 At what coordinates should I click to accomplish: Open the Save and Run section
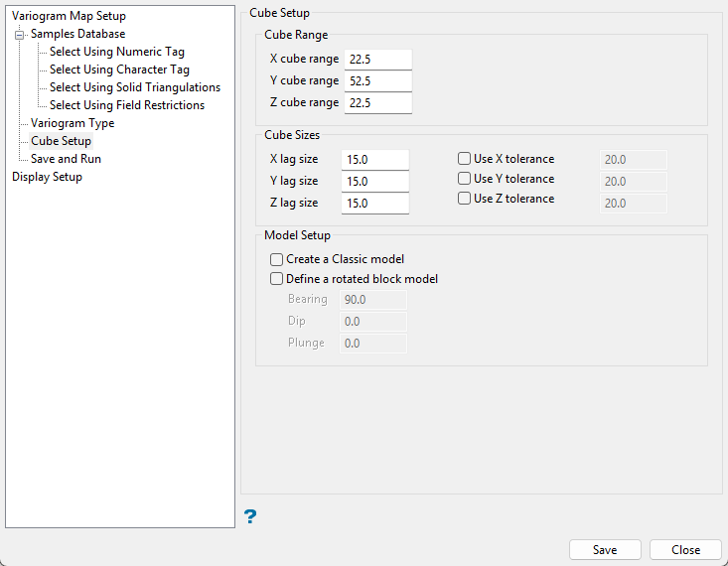(66, 159)
